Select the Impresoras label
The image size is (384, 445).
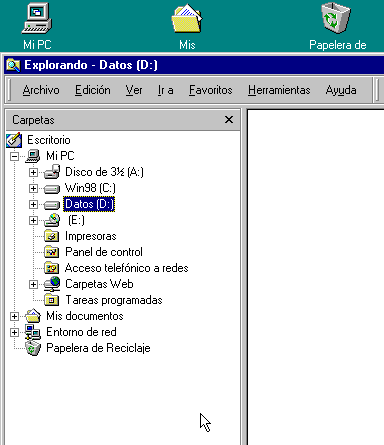coord(91,236)
